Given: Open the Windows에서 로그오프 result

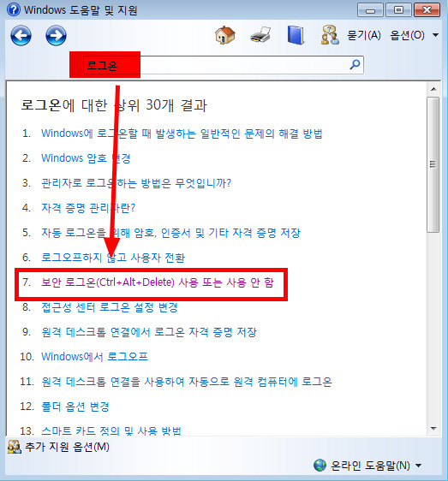Looking at the screenshot, I should [x=94, y=357].
